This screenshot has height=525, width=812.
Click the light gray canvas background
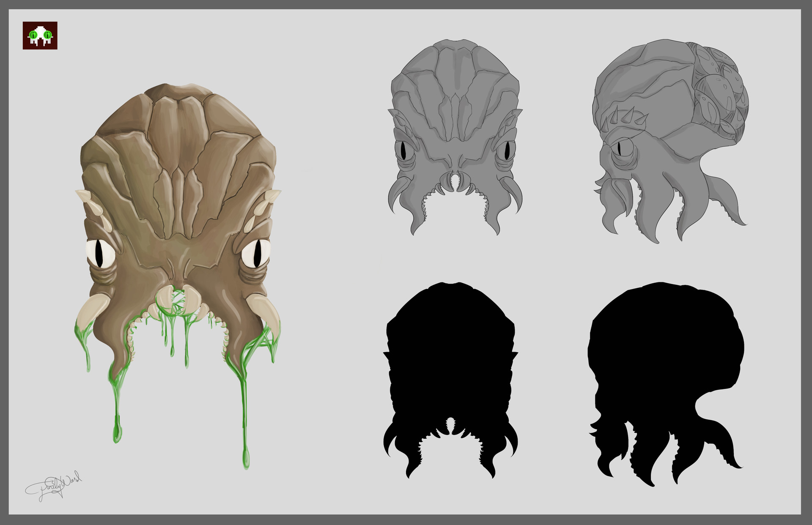tap(338, 423)
